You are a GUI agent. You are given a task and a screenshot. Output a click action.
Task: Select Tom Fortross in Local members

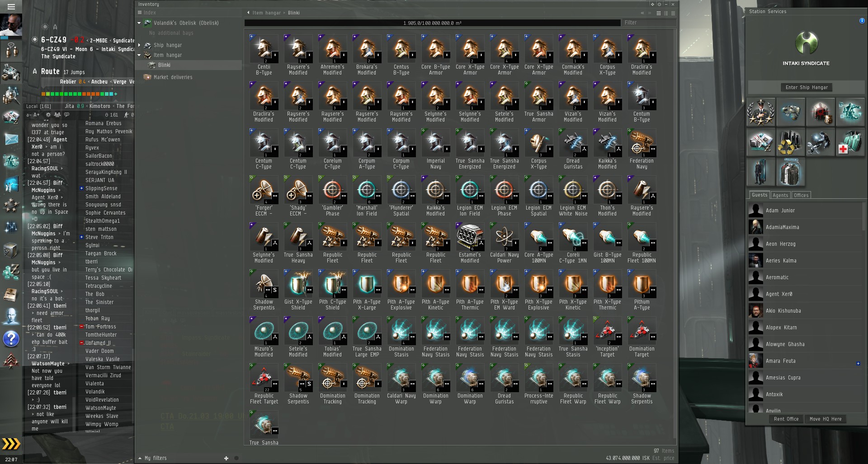[101, 327]
